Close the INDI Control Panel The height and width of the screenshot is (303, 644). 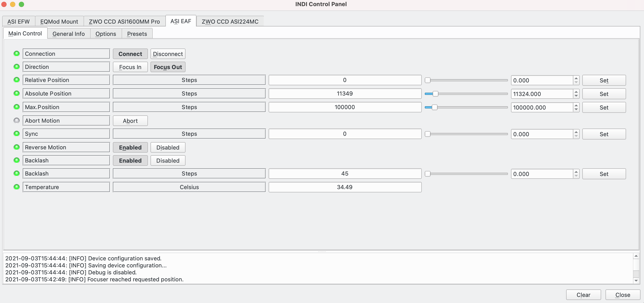[623, 295]
